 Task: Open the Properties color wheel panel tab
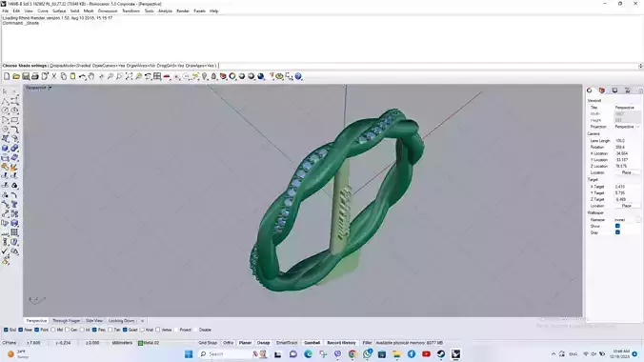[x=590, y=90]
